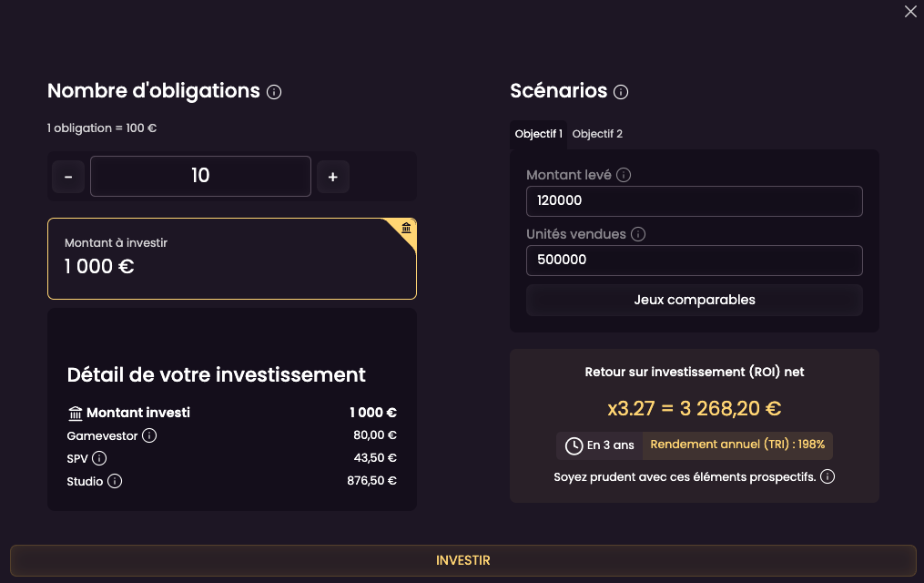Open info tooltip for Unités vendues
The height and width of the screenshot is (583, 924).
point(638,234)
